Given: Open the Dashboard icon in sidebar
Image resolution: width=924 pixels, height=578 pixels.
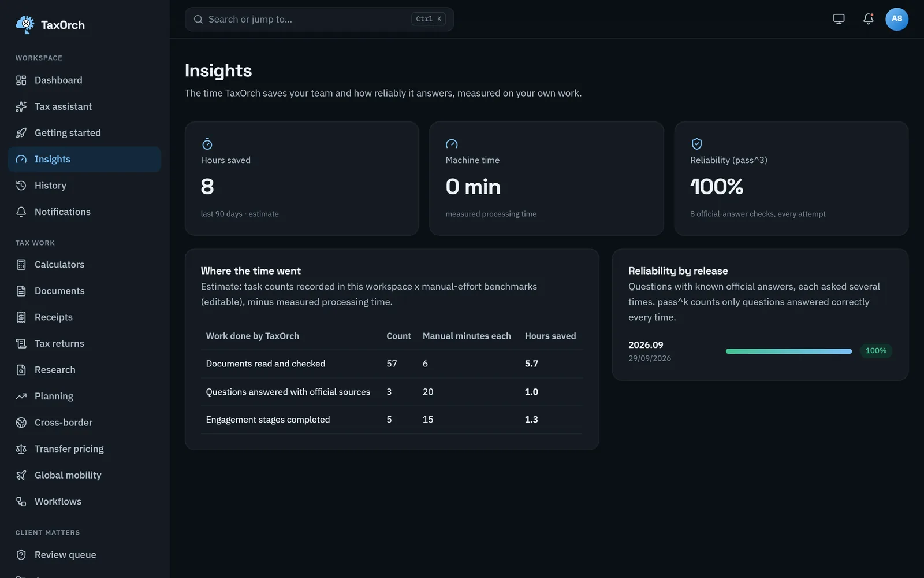Looking at the screenshot, I should click(x=21, y=80).
